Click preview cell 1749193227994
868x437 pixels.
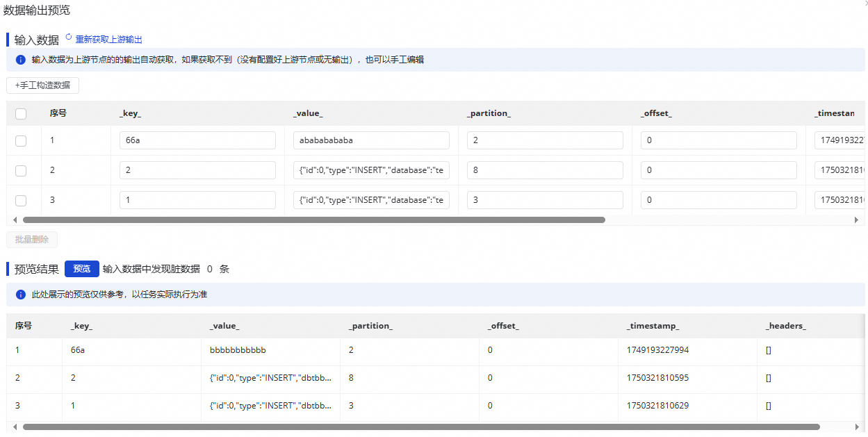point(657,350)
